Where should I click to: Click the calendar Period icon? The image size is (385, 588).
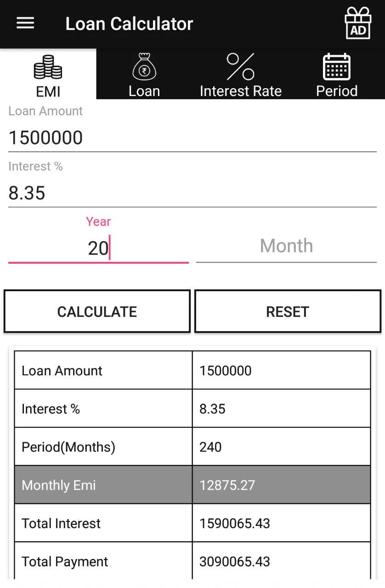pos(337,67)
